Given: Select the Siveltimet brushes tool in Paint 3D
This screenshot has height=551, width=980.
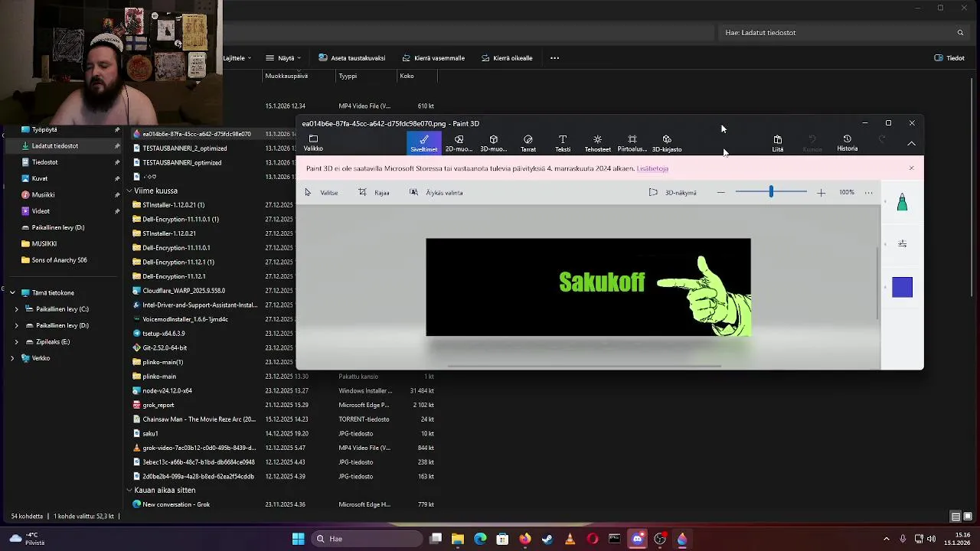Looking at the screenshot, I should [x=423, y=143].
